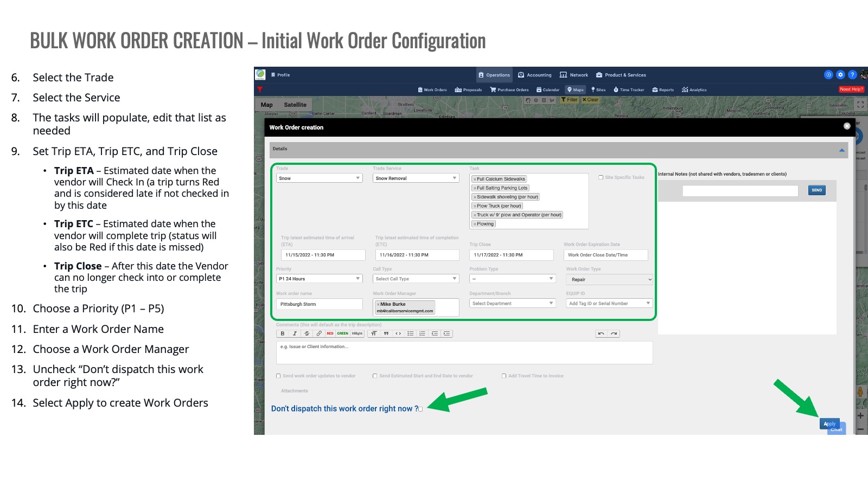Open the Trade dropdown showing Snow
Screen dimensions: 868x488
click(x=319, y=178)
